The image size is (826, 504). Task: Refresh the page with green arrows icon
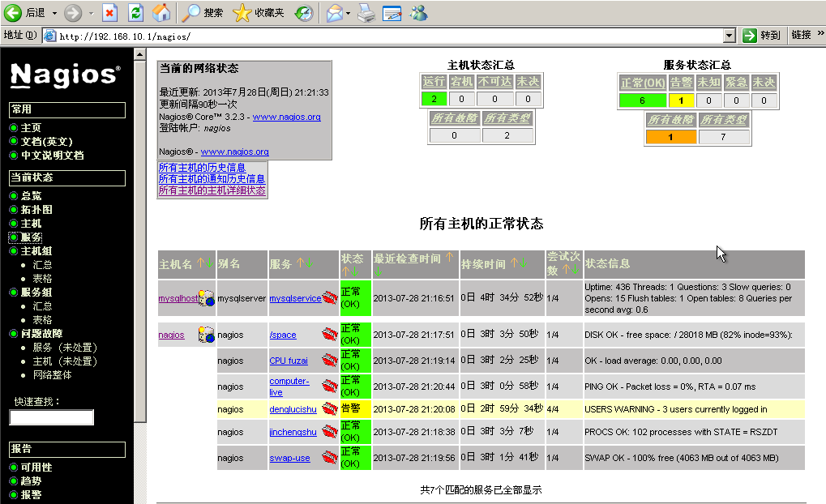[x=136, y=13]
